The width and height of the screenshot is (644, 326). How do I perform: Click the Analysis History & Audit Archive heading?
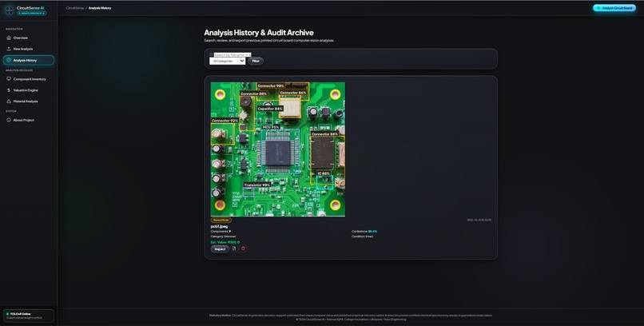(x=259, y=33)
